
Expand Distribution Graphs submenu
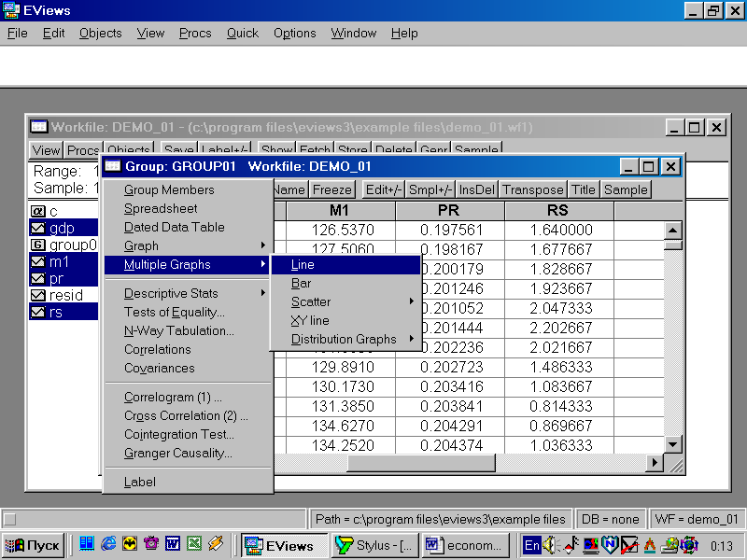point(345,339)
